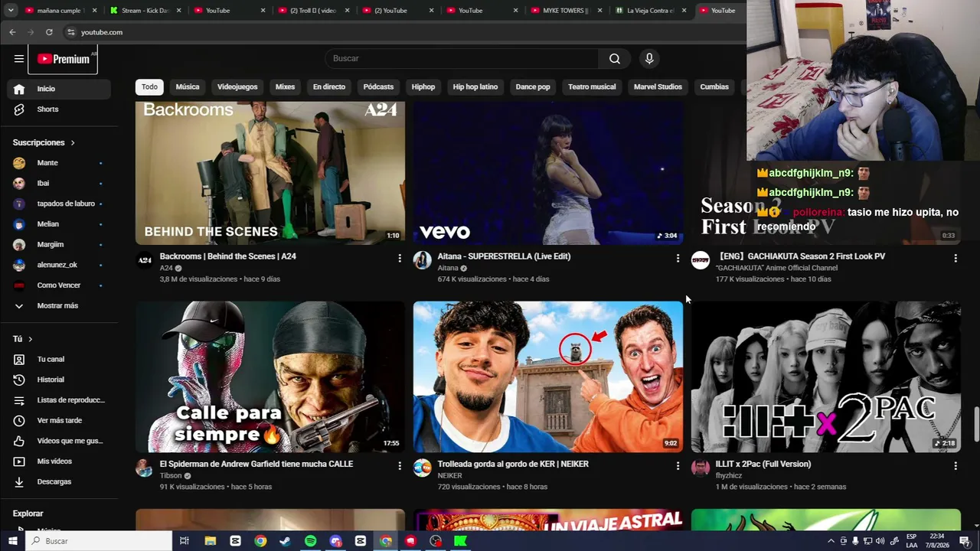Viewport: 980px width, 551px height.
Task: Open video title Aitana - SUPERESTRELLA (Live Edit)
Action: (504, 256)
